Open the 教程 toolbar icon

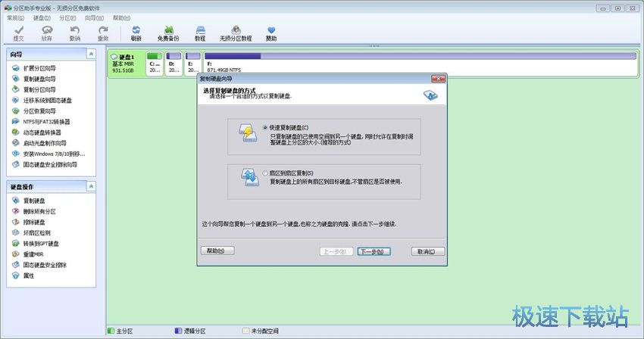coord(200,33)
